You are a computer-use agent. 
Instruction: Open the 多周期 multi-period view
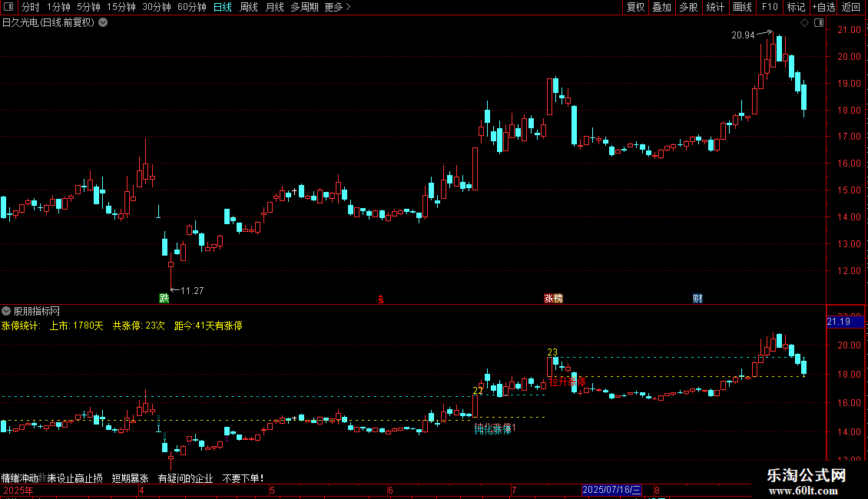[x=304, y=7]
